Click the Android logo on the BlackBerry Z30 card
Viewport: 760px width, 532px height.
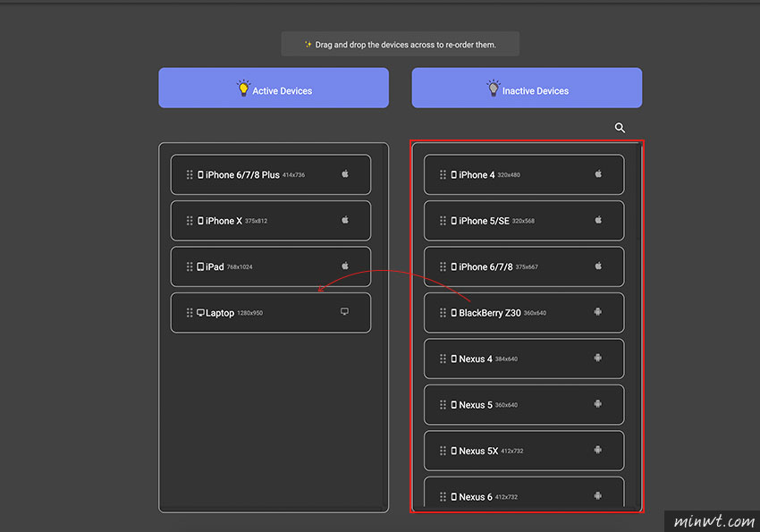click(598, 311)
